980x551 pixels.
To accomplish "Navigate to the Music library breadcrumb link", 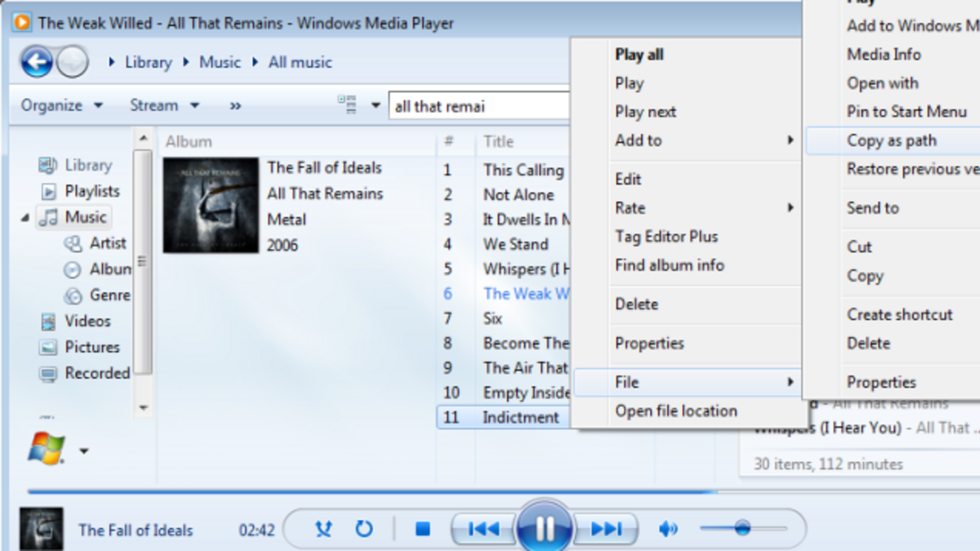I will (219, 61).
